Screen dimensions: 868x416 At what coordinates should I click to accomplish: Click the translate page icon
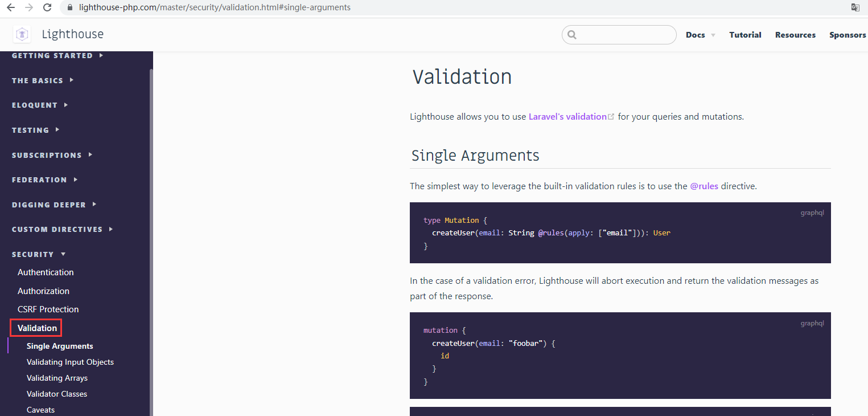(855, 7)
